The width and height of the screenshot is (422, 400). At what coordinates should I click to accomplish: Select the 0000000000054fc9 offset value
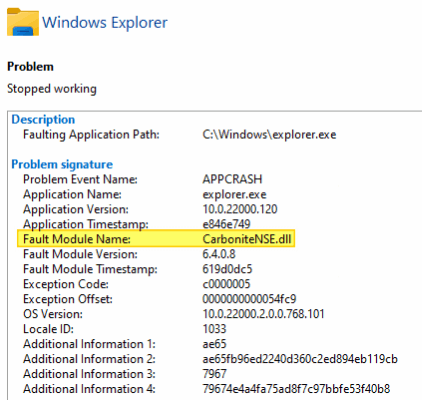pyautogui.click(x=249, y=299)
